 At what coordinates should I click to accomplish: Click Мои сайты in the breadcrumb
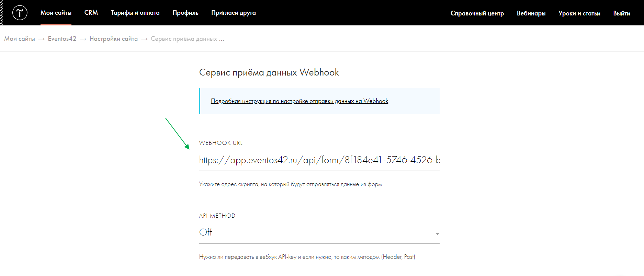20,39
